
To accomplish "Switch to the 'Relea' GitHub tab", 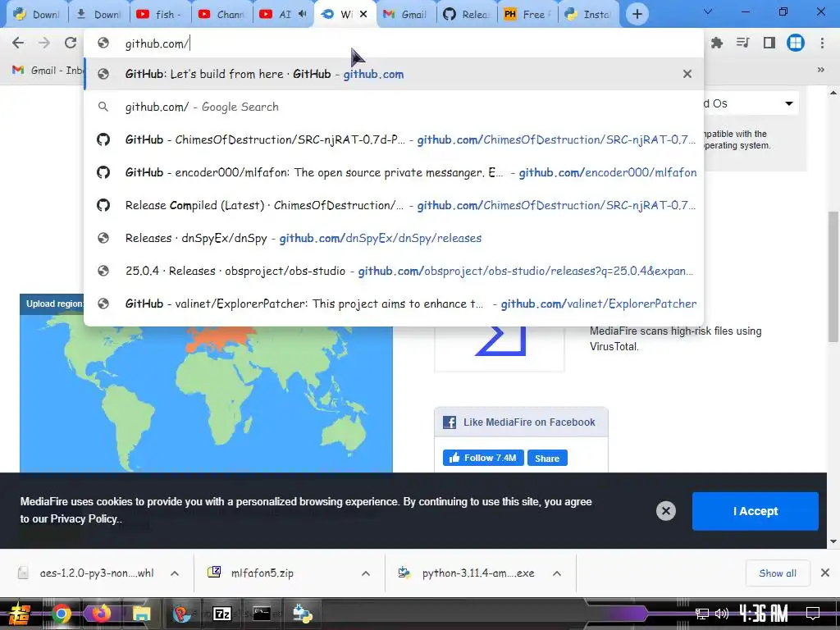I will click(468, 15).
